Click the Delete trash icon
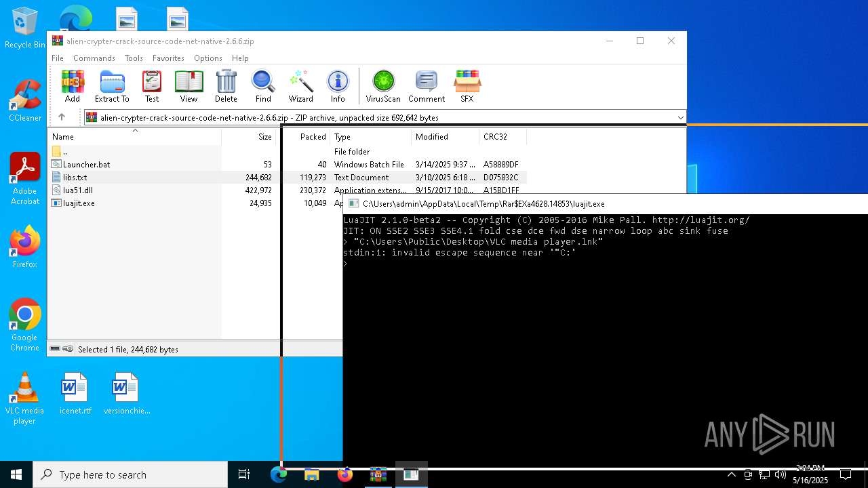 pyautogui.click(x=226, y=86)
